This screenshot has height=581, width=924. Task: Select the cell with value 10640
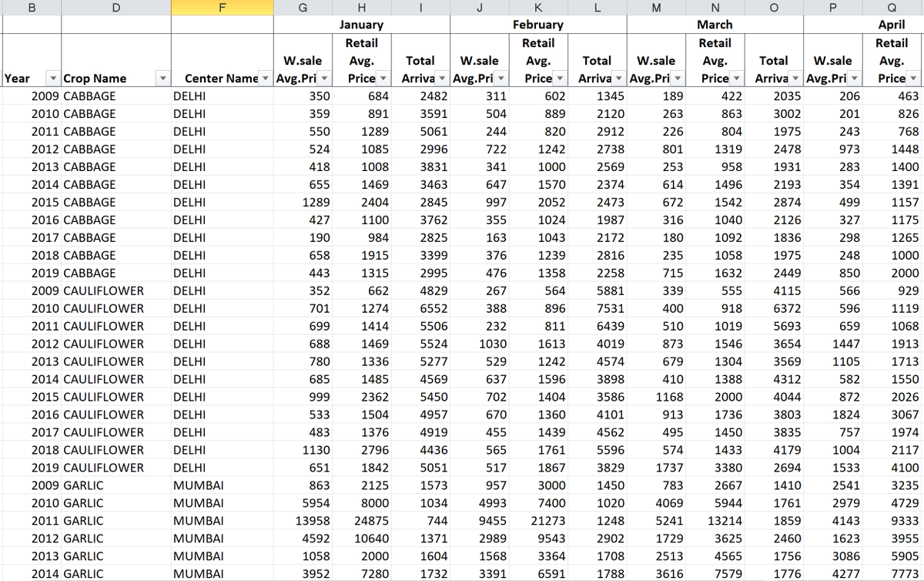[362, 539]
